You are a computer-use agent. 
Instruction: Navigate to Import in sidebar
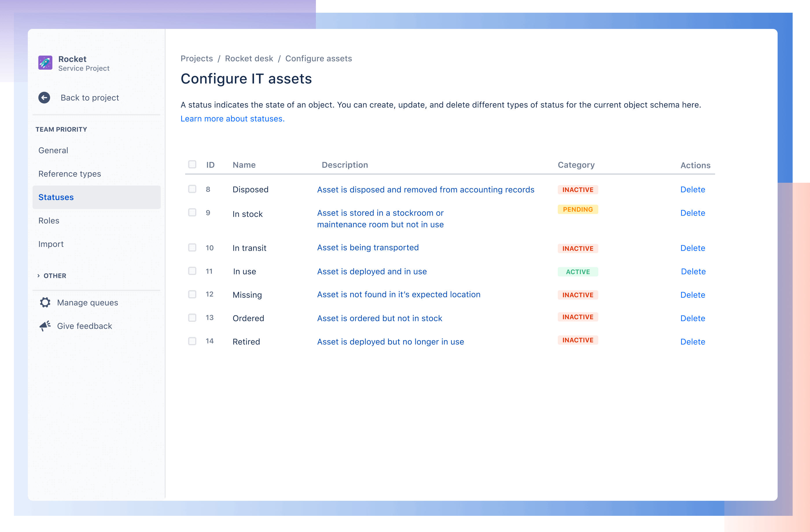[51, 243]
